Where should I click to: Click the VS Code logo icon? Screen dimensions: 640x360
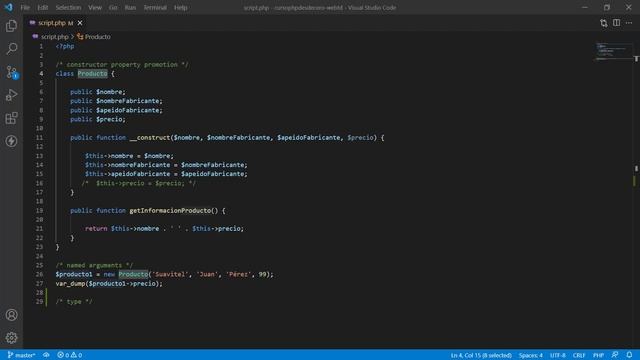9,7
